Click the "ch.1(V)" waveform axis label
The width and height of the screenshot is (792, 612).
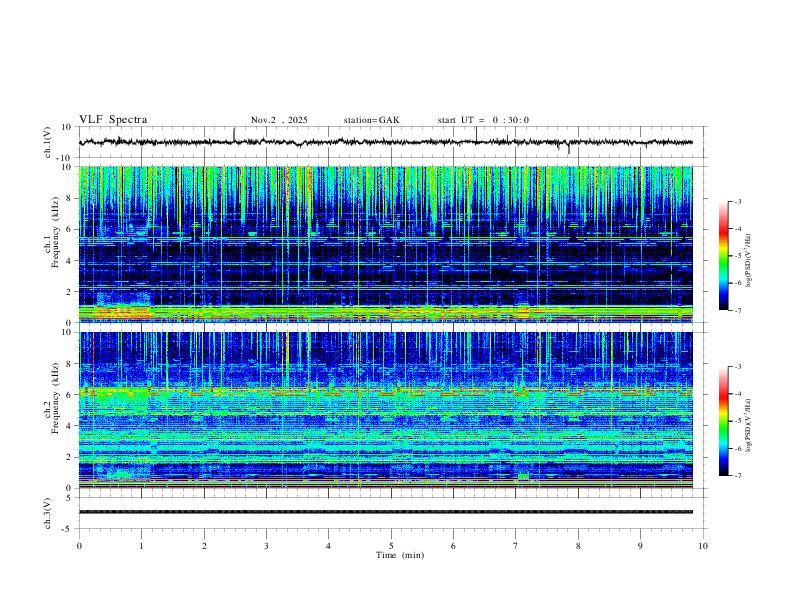coord(48,142)
